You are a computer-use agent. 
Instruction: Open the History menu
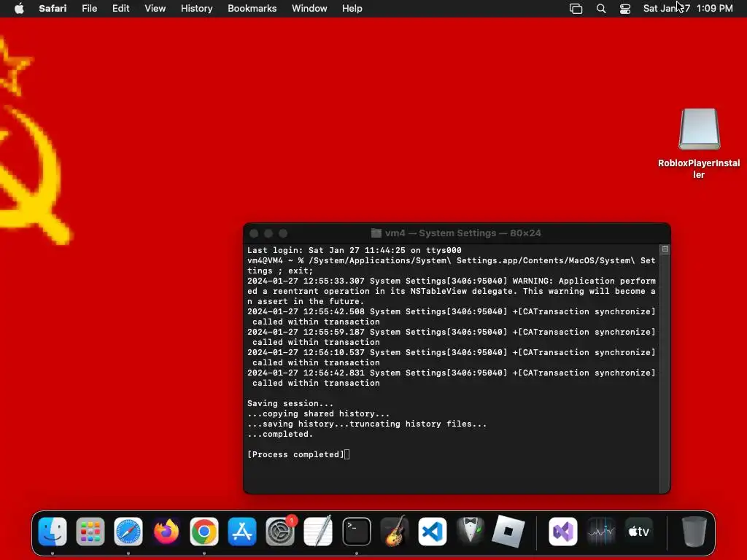click(x=196, y=9)
